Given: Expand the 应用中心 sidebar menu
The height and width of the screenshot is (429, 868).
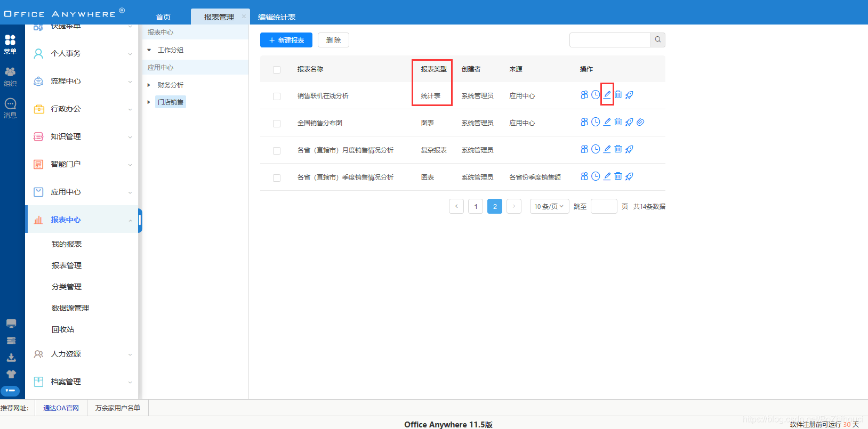Looking at the screenshot, I should point(82,192).
